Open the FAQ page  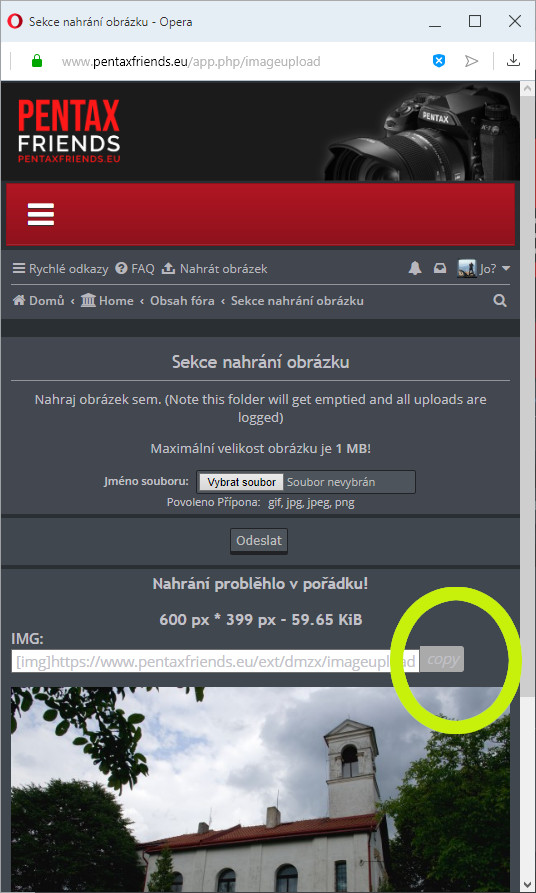(x=135, y=269)
